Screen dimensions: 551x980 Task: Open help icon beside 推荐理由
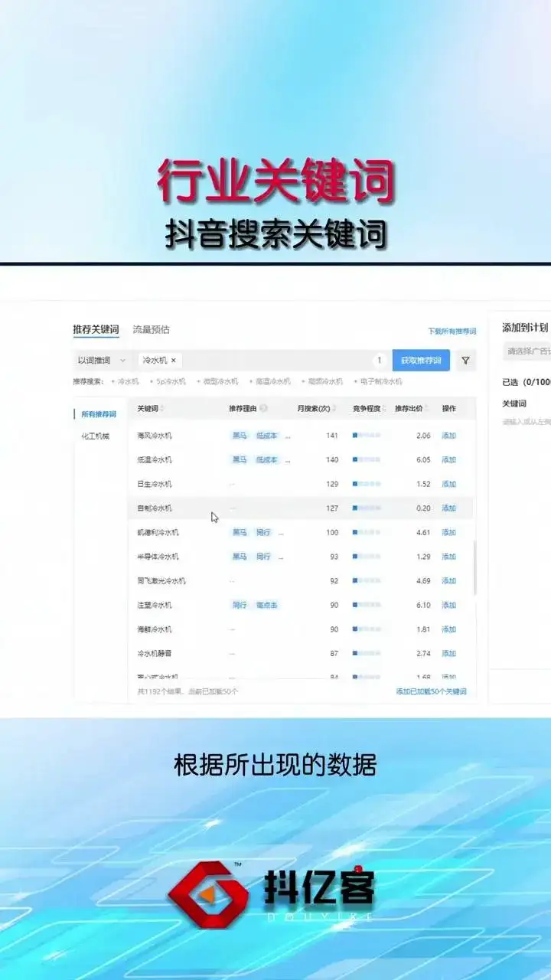[x=263, y=408]
